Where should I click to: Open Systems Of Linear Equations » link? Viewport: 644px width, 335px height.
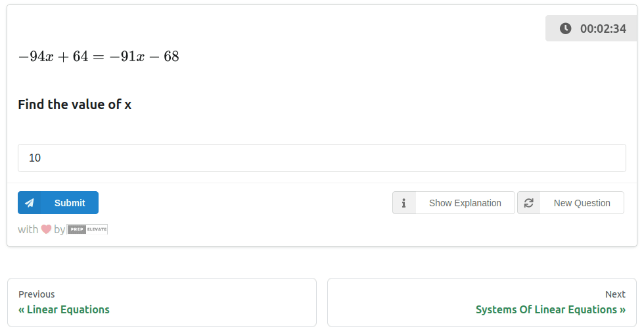550,309
